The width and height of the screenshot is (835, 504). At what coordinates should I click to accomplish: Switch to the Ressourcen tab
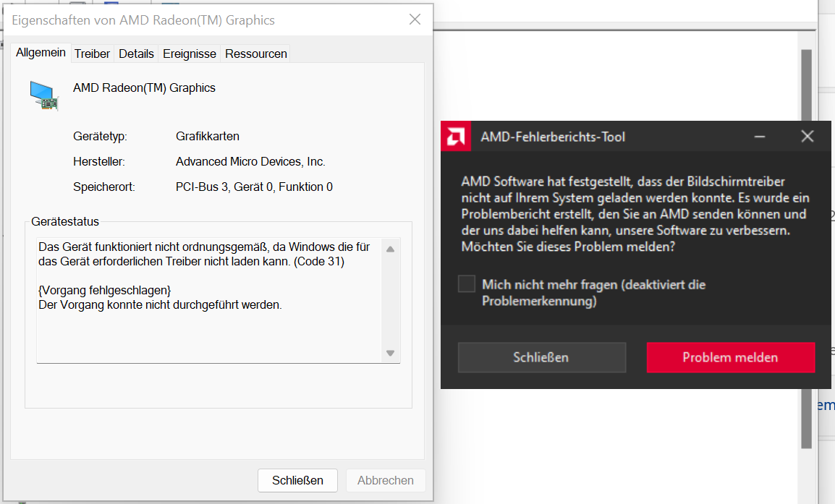[255, 53]
